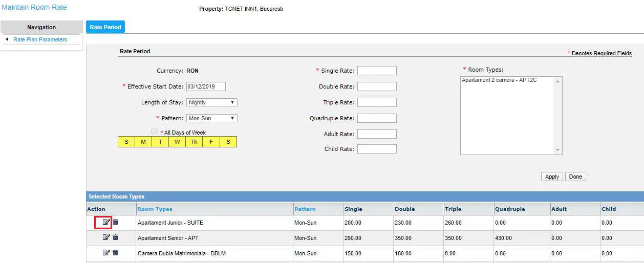The width and height of the screenshot is (644, 263).
Task: Click Single rate value 200.00
Action: (353, 223)
